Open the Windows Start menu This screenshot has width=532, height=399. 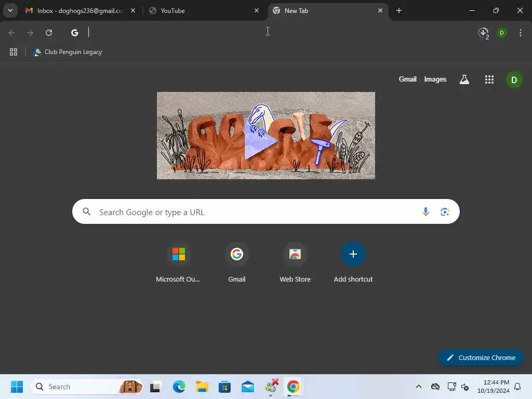pyautogui.click(x=17, y=387)
